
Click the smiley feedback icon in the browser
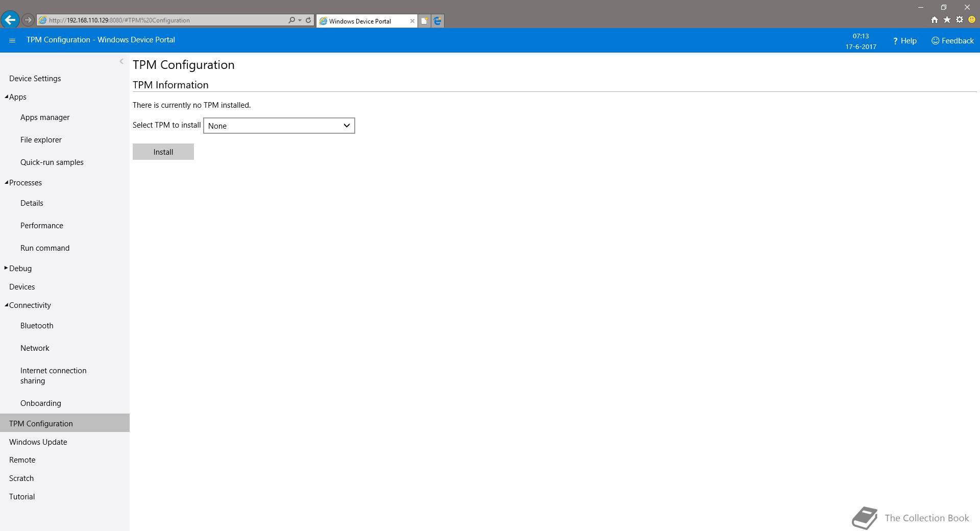972,20
